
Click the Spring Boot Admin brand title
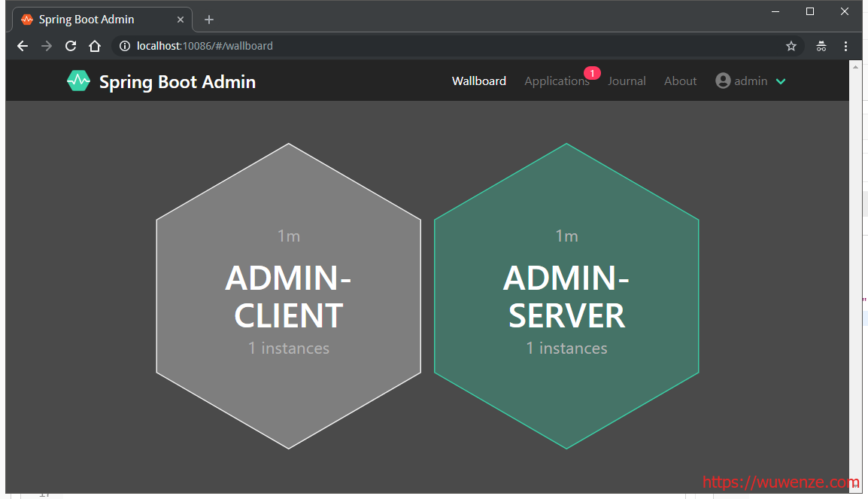(178, 82)
